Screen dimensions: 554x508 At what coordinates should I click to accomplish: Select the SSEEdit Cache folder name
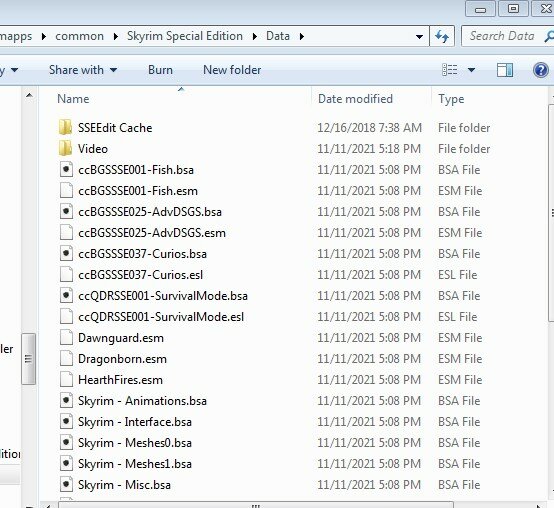tap(115, 128)
